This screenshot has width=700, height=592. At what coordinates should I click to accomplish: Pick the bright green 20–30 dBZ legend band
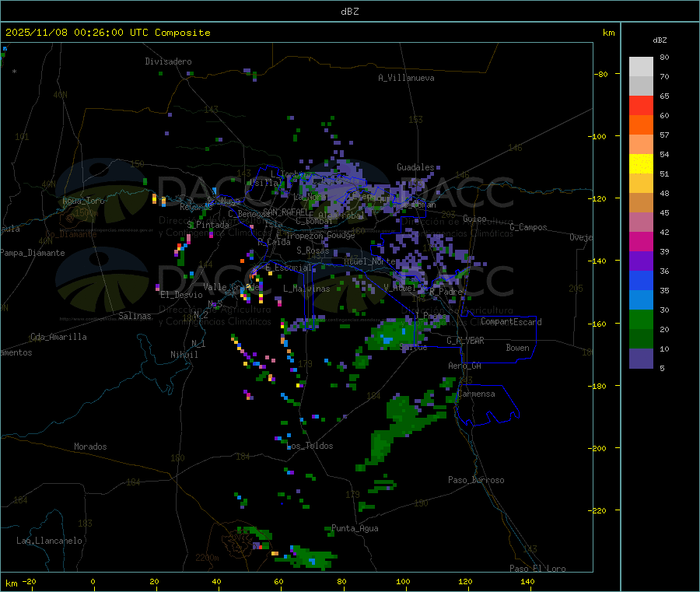[x=641, y=319]
